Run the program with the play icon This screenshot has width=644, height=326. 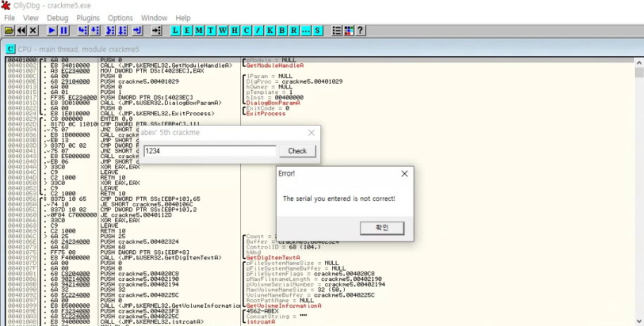point(52,30)
